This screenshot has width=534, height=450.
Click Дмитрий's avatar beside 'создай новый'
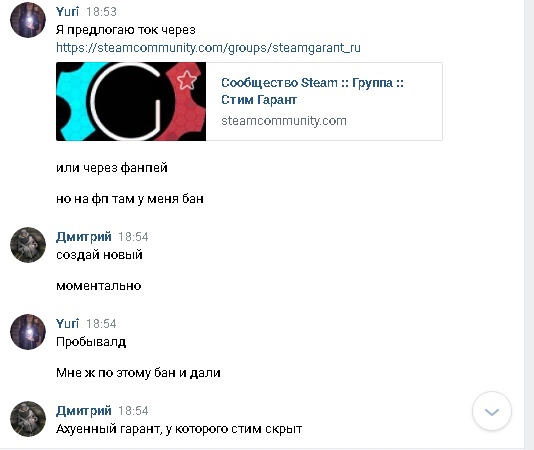click(28, 245)
